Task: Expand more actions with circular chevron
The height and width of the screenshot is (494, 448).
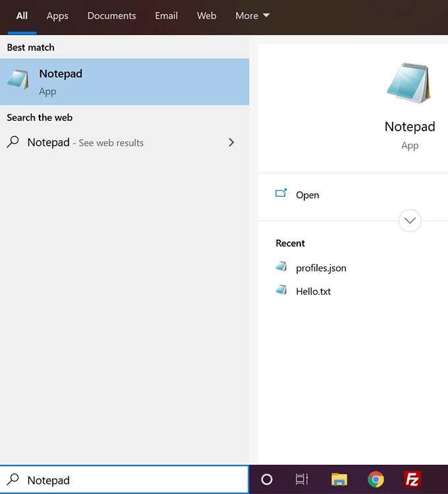Action: (410, 220)
